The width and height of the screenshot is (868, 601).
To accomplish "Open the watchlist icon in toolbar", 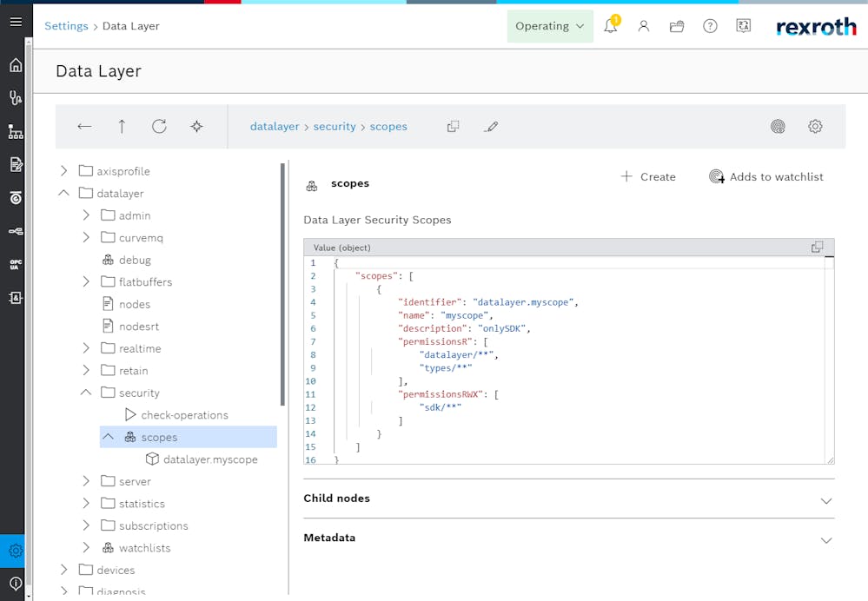I will 778,126.
